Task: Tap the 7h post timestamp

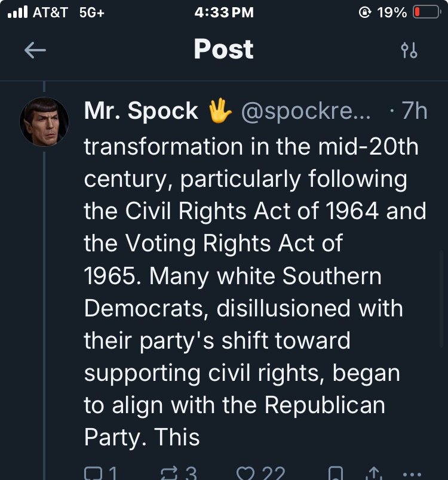Action: 414,111
